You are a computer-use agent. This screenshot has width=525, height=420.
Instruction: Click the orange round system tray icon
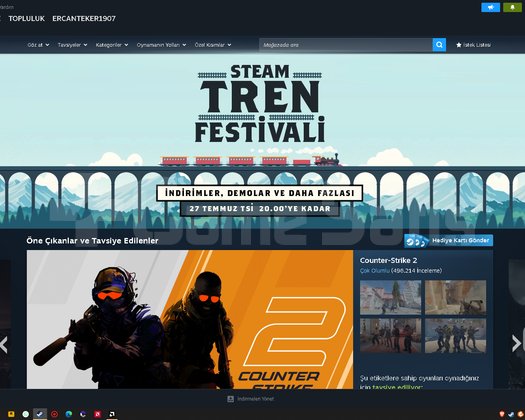pyautogui.click(x=520, y=414)
